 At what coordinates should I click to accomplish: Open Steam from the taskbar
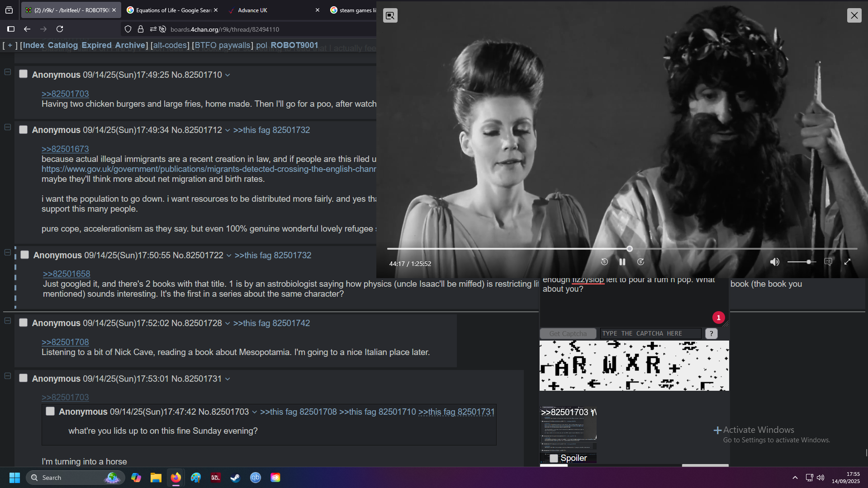tap(235, 478)
